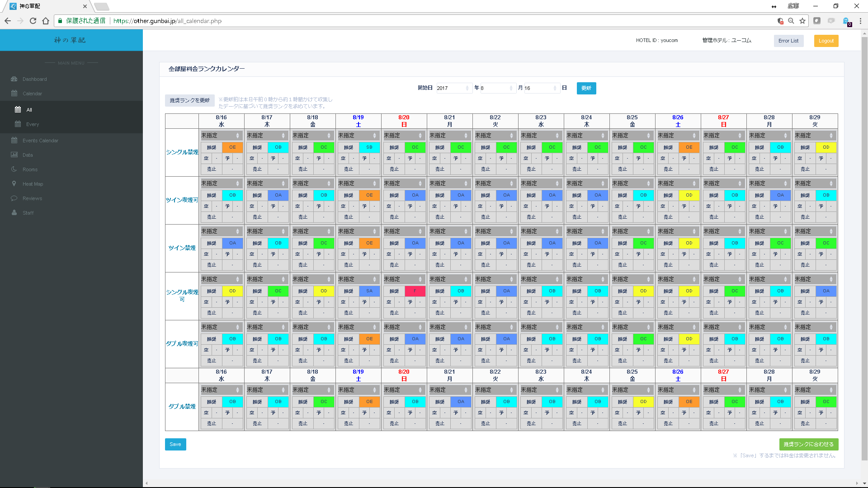Viewport: 868px width, 488px height.
Task: Click the green 推奨ランクに合わせる button
Action: (809, 445)
